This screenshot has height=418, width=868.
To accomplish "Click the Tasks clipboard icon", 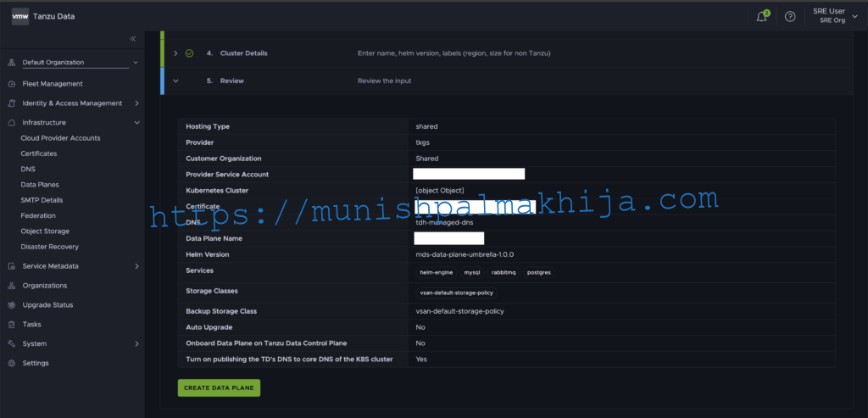I will coord(12,325).
